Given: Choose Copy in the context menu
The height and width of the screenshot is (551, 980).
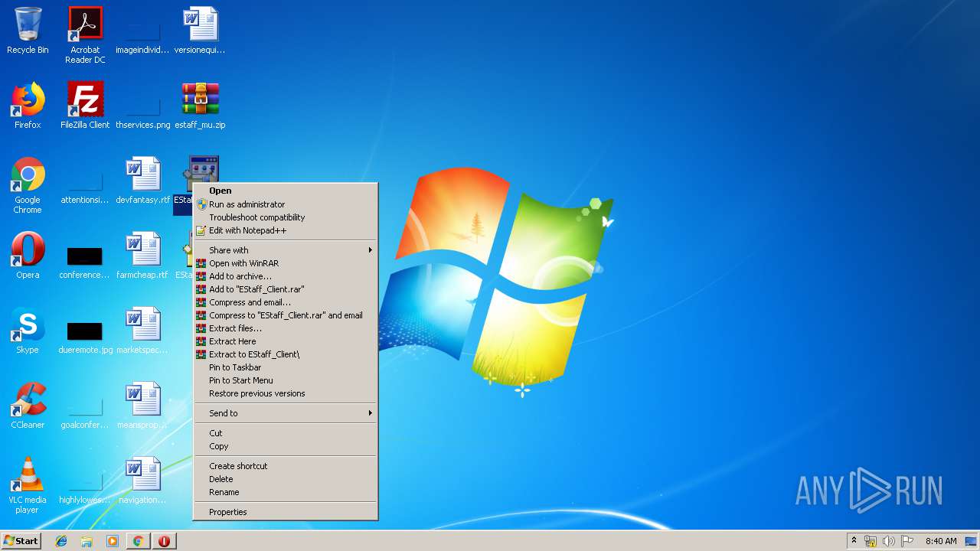Looking at the screenshot, I should [285, 446].
